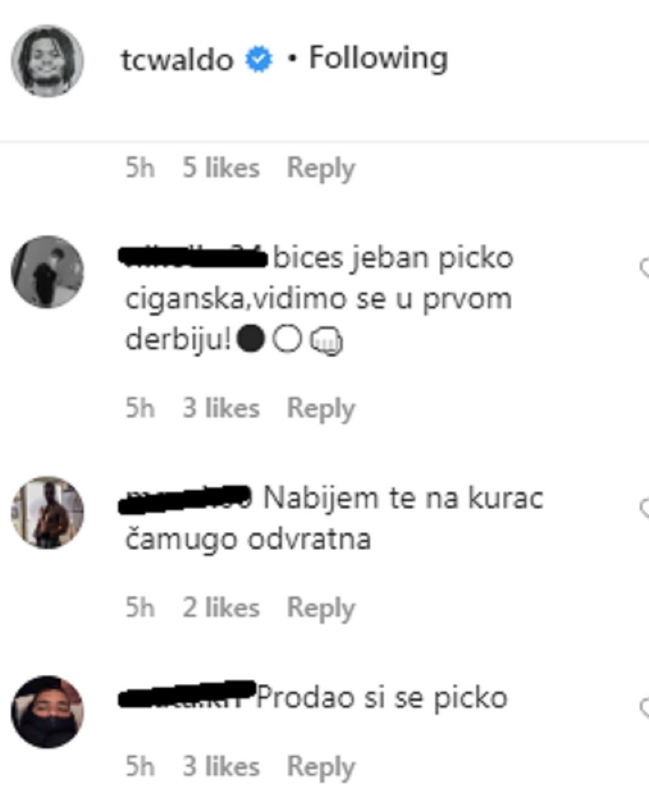Tap the heart icon beside the 'Nabijem' comment
This screenshot has height=812, width=649.
click(644, 508)
